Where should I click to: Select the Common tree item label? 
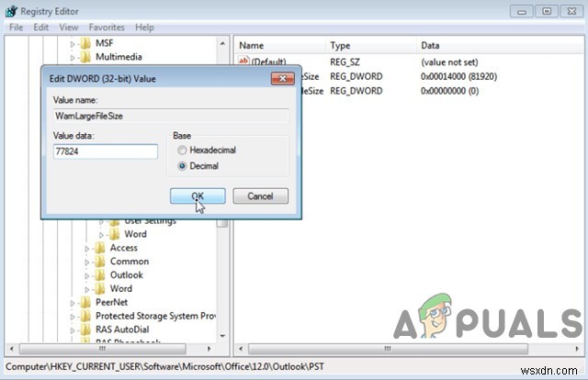click(130, 262)
